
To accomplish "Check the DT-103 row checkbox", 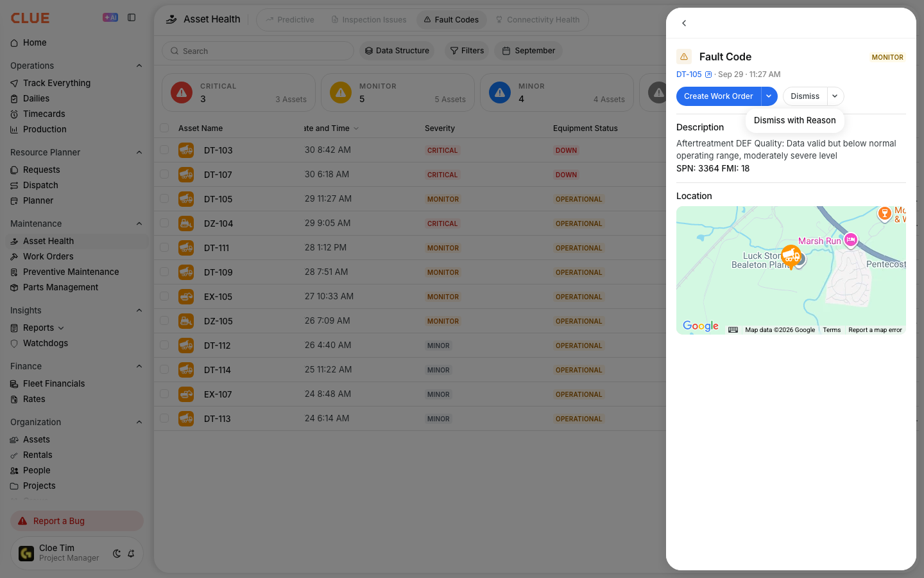I will 164,150.
